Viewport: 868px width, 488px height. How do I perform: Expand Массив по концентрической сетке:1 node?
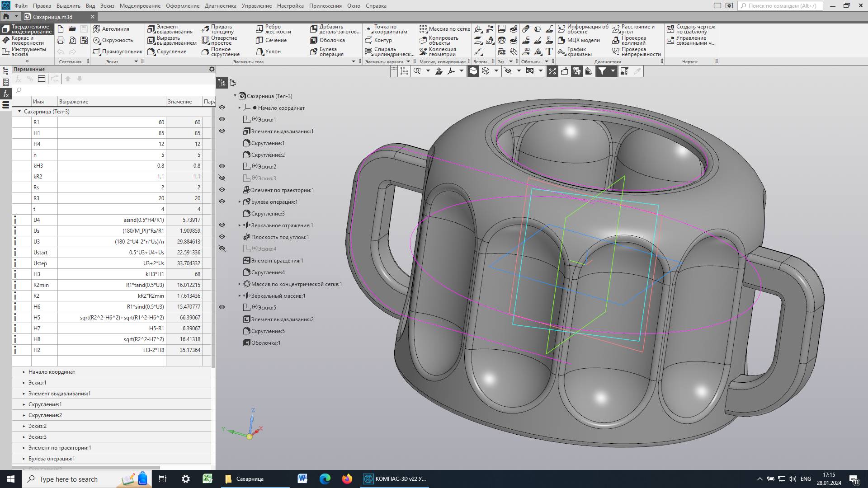coord(240,284)
